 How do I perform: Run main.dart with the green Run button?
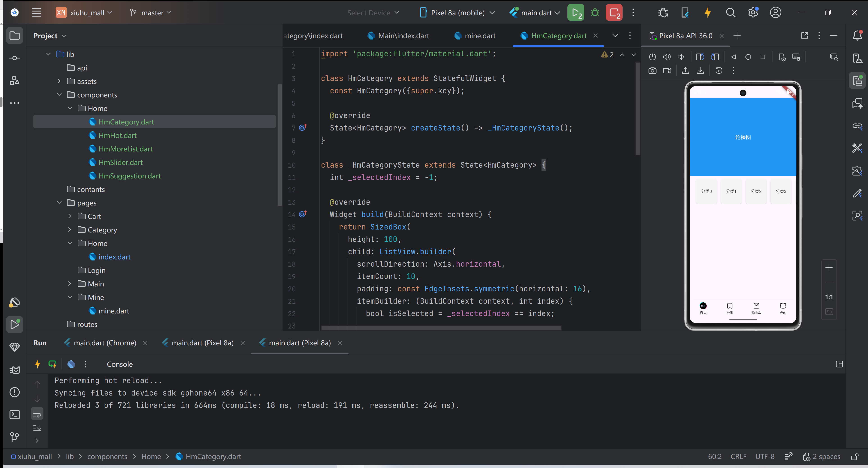(x=576, y=12)
